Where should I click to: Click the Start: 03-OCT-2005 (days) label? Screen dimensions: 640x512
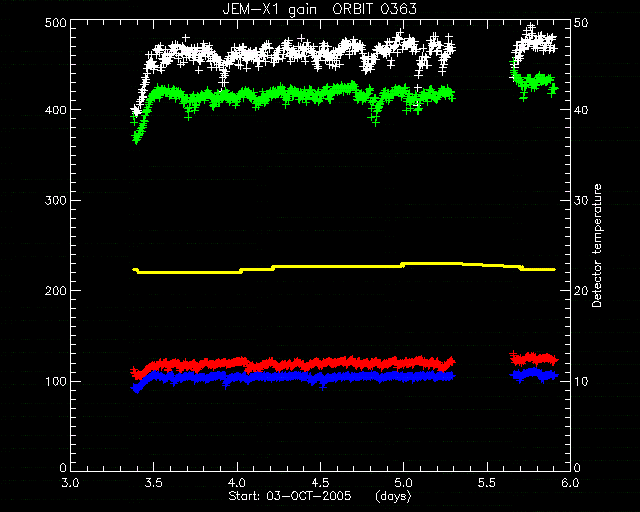(x=320, y=496)
